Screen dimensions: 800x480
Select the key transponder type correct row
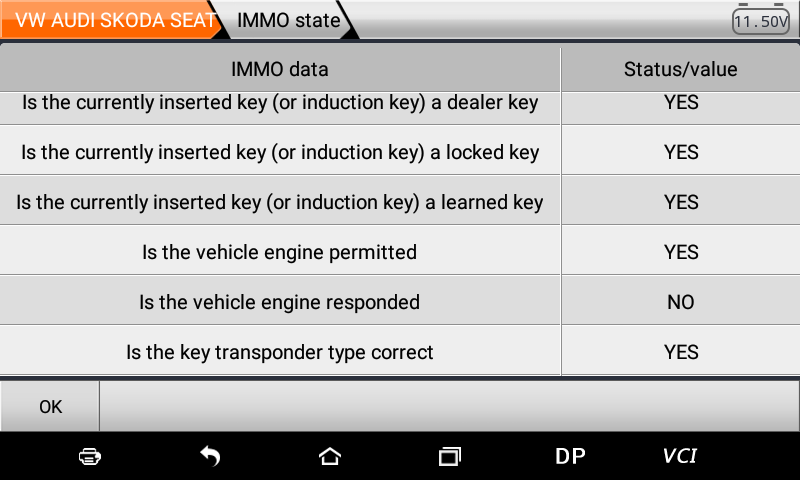coord(280,352)
